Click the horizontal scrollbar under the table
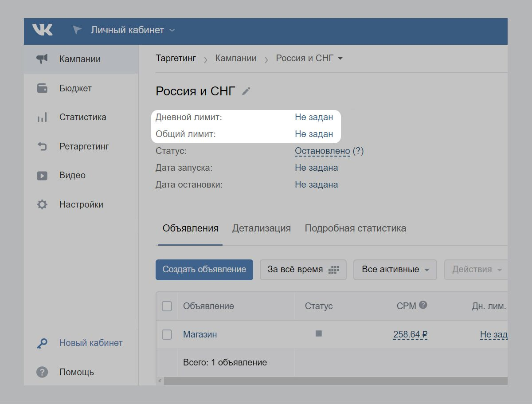Screen dimensions: 532x404 332,381
